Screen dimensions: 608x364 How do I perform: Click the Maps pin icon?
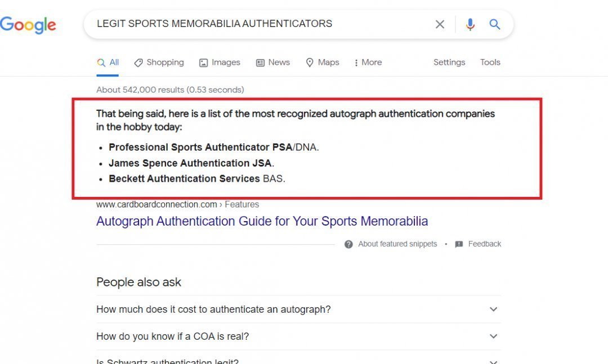pyautogui.click(x=310, y=63)
